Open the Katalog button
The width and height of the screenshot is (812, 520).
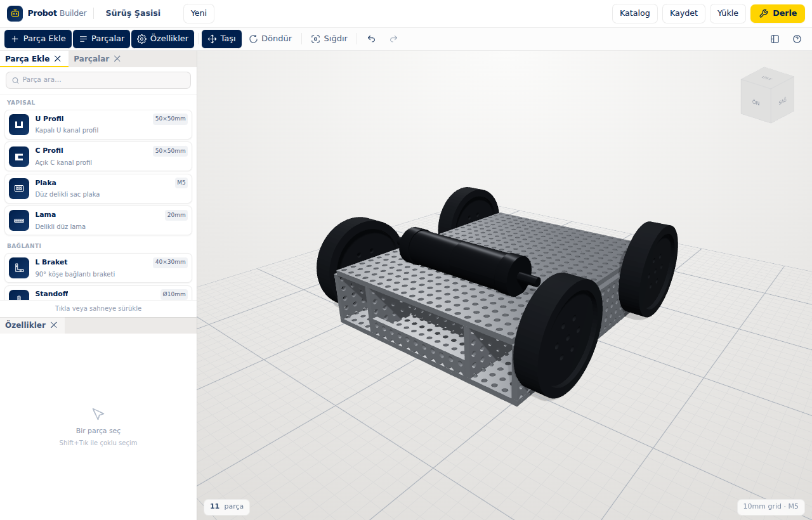pyautogui.click(x=634, y=13)
